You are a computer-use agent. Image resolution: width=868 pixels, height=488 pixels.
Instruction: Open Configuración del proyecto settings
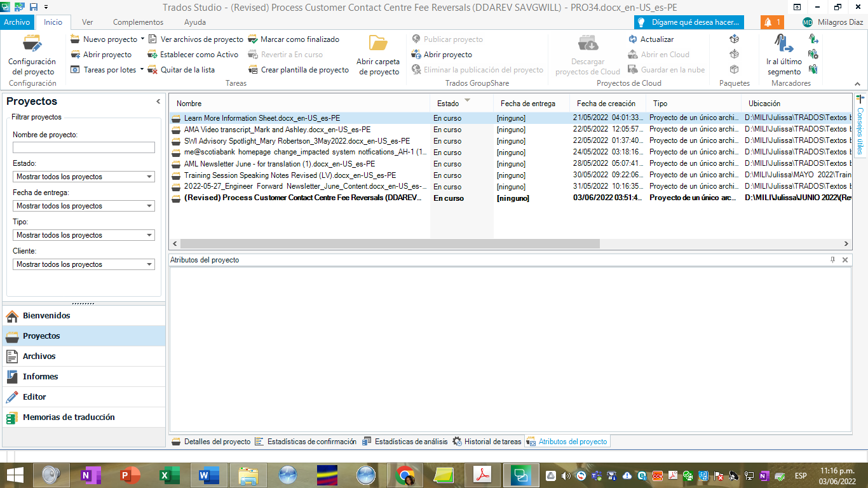point(32,55)
